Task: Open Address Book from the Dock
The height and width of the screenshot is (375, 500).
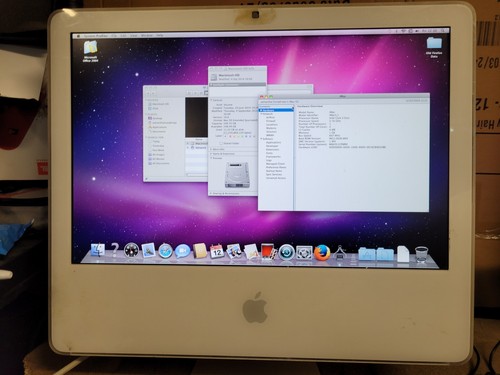Action: click(200, 251)
